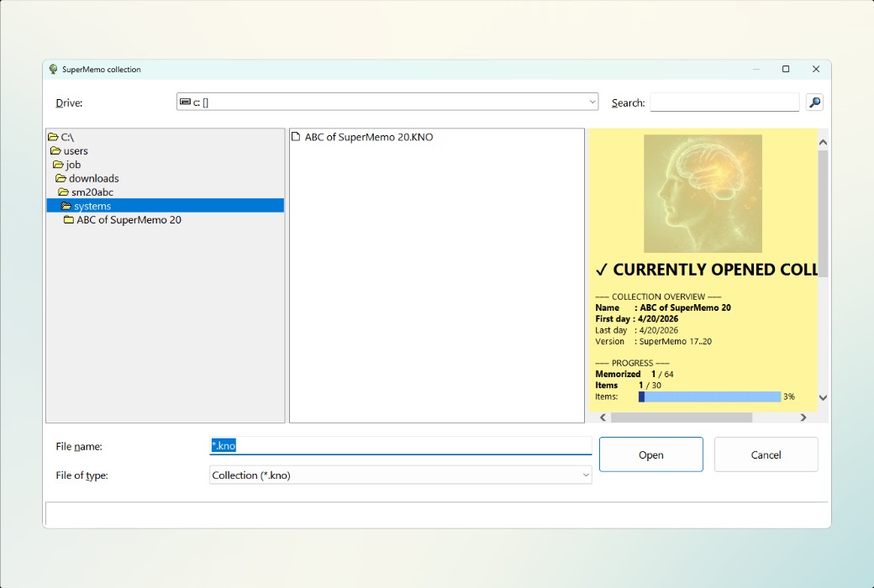
Task: Open the File of type dropdown
Action: [586, 475]
